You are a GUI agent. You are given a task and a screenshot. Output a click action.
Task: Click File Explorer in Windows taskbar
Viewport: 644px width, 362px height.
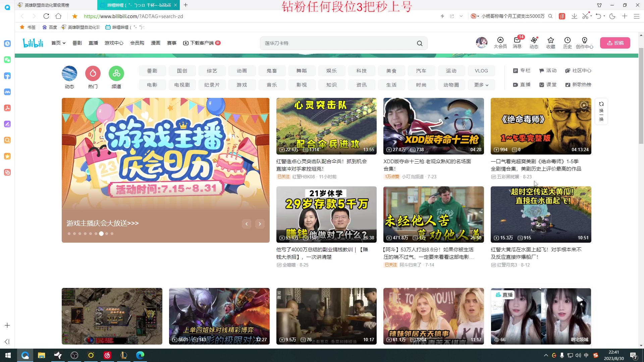coord(42,355)
